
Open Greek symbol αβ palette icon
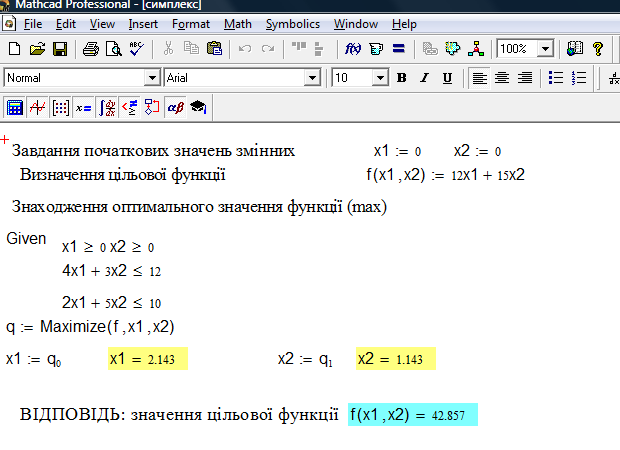[176, 108]
